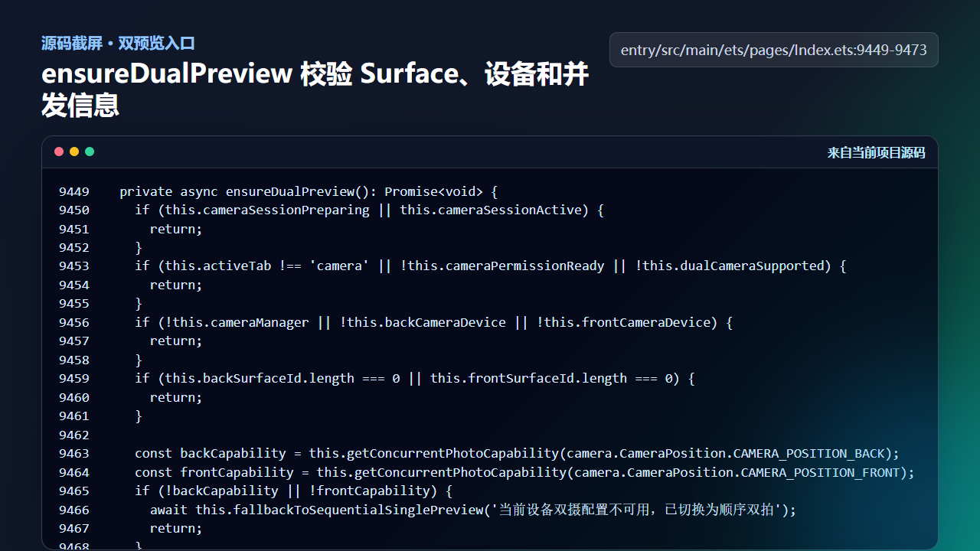
Task: Click 'return;' on line 9457
Action: (176, 341)
